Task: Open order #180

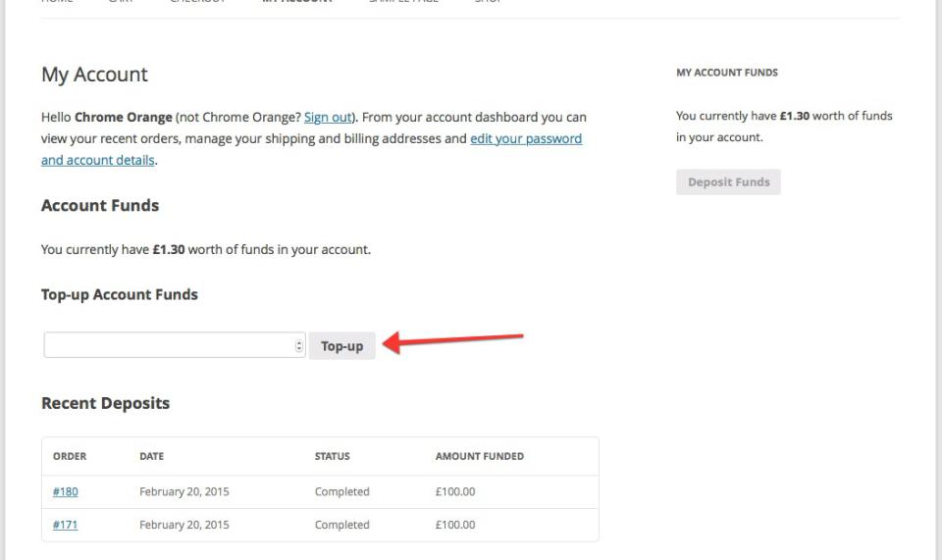Action: click(x=65, y=492)
